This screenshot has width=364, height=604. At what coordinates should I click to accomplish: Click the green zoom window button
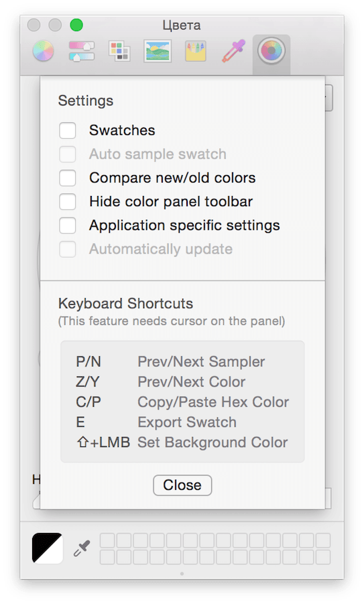coord(76,25)
